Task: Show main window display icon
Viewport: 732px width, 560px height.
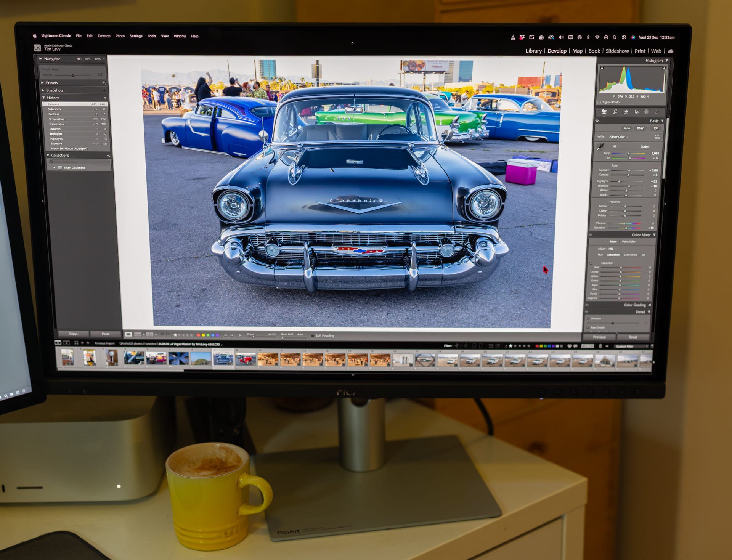Action: pos(58,343)
